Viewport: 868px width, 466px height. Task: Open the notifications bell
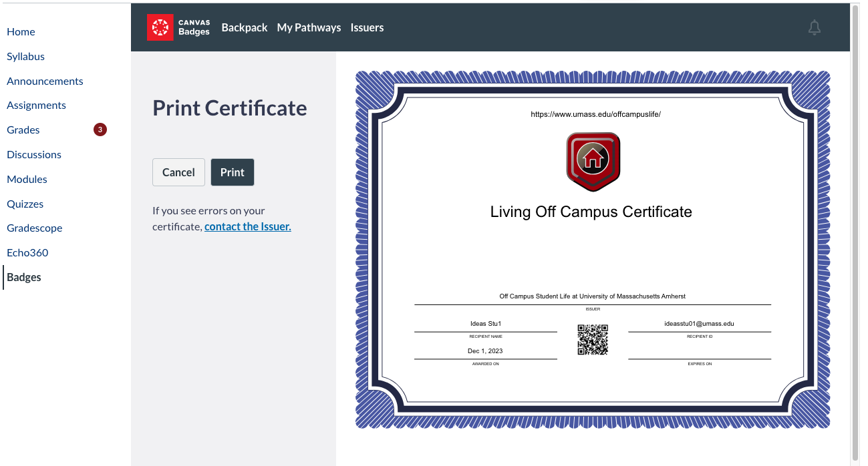pyautogui.click(x=814, y=27)
